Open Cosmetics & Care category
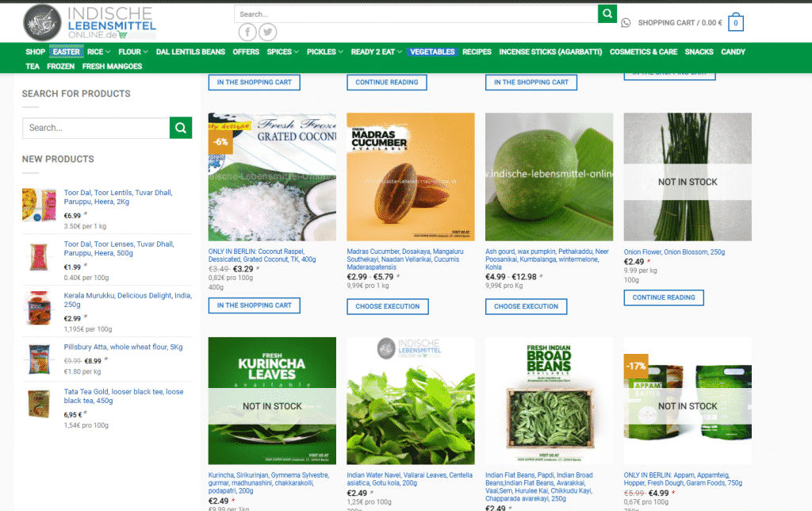Viewport: 812px width, 511px height. click(643, 52)
